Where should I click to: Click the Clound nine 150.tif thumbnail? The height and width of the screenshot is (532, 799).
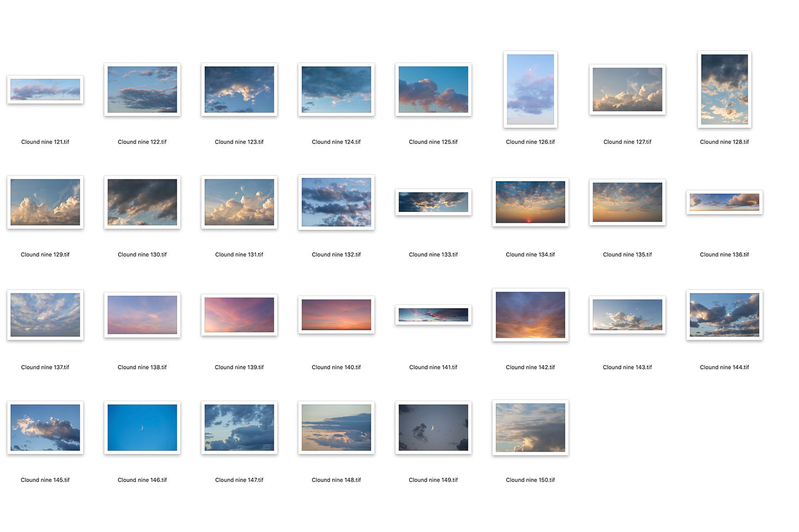(x=530, y=428)
